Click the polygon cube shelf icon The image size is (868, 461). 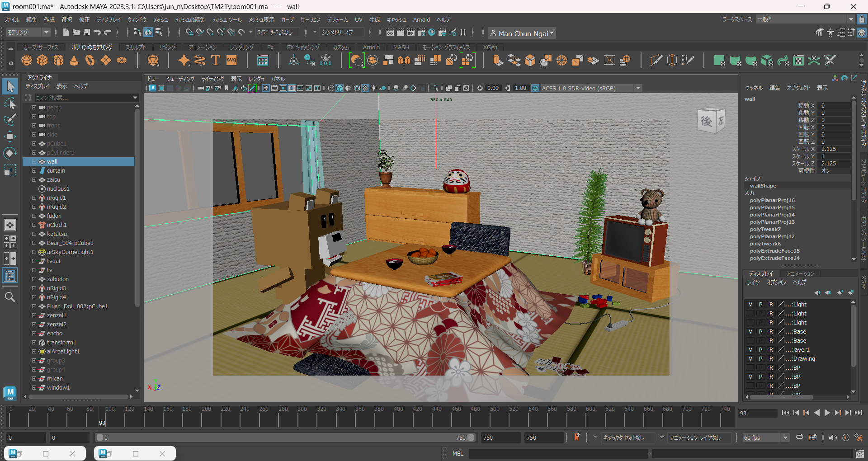point(42,60)
